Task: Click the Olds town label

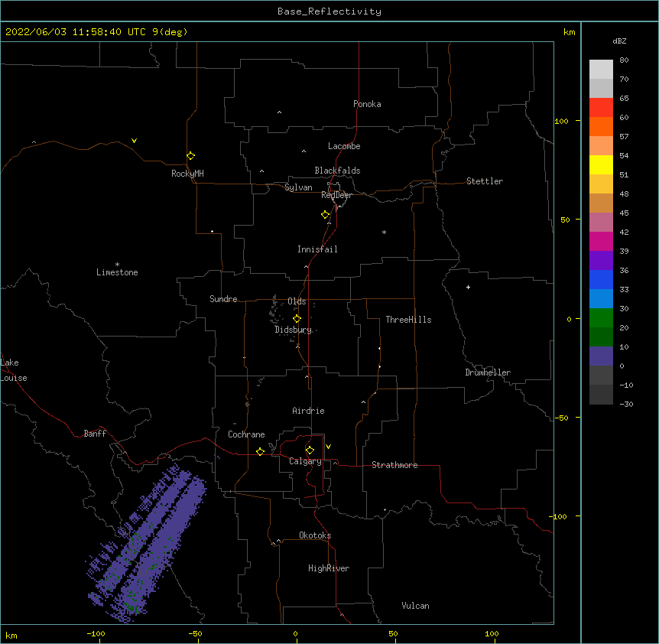Action: [x=297, y=301]
